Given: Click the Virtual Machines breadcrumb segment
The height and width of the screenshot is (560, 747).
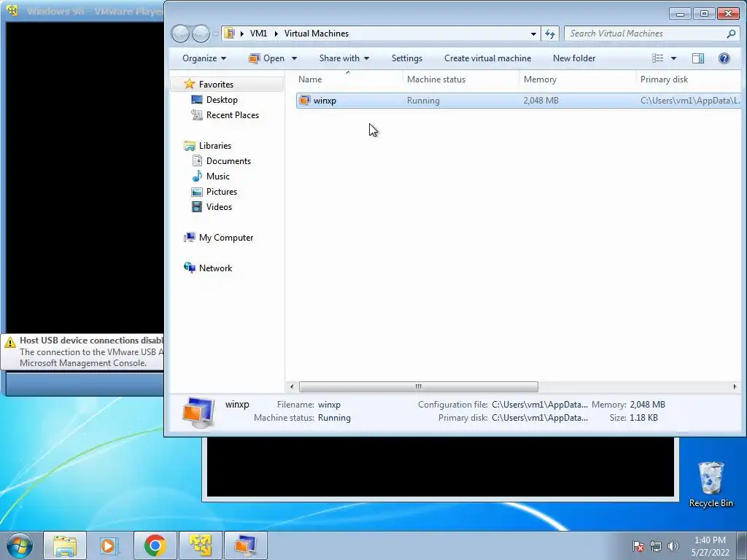Looking at the screenshot, I should pos(317,34).
